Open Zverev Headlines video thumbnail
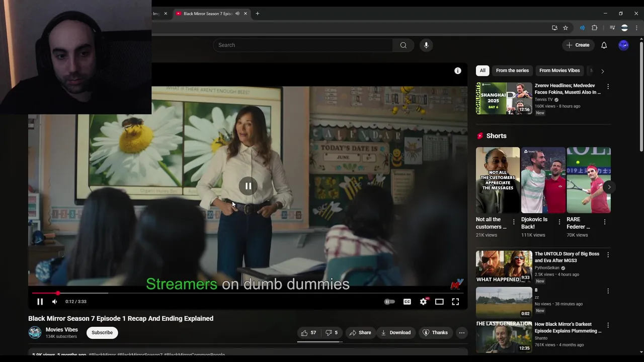This screenshot has height=362, width=644. [x=504, y=99]
